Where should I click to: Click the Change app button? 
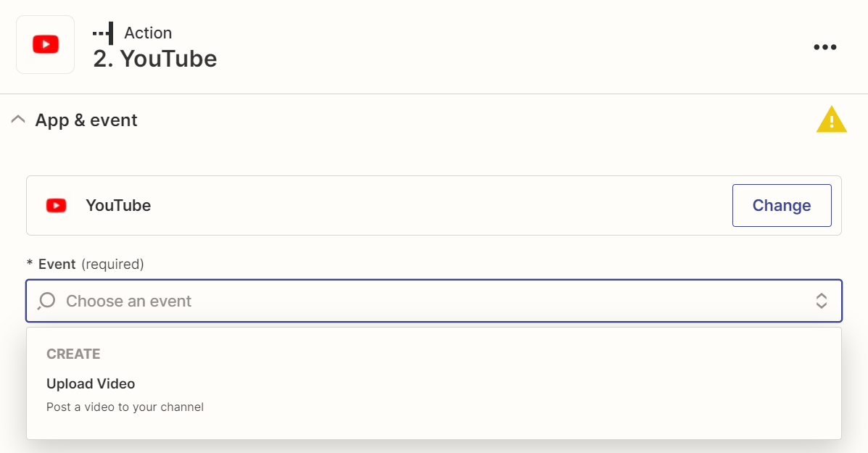(x=781, y=206)
